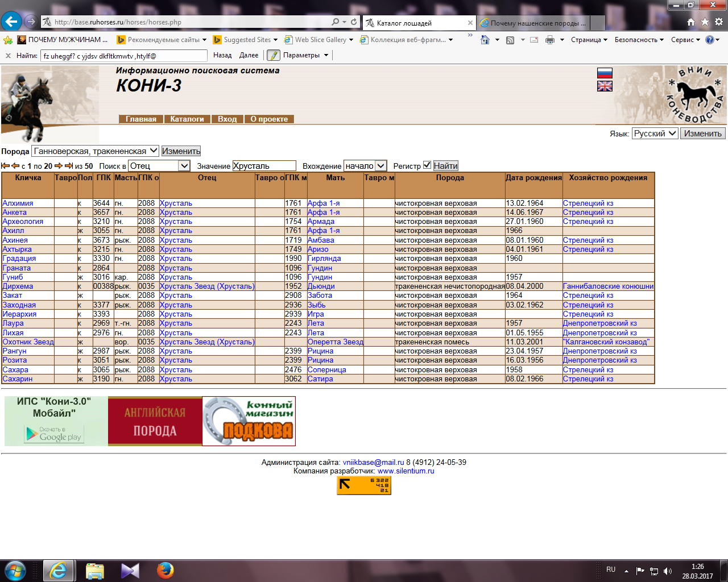Open the Язык language dropdown
The height and width of the screenshot is (582, 728).
[672, 133]
